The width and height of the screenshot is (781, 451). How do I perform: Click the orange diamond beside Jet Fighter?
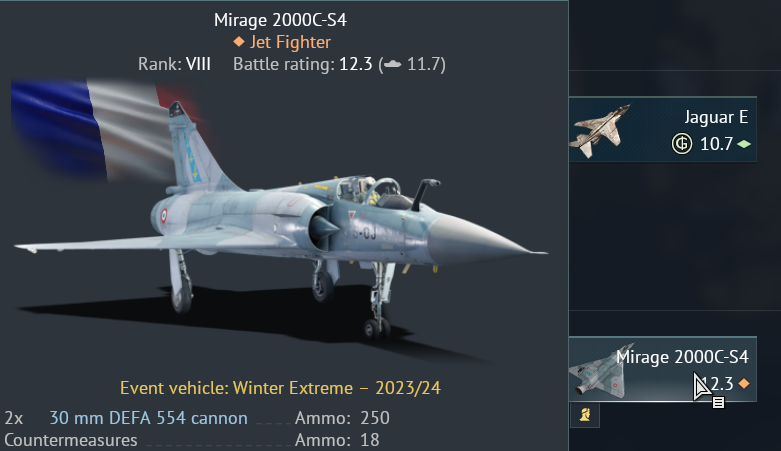pyautogui.click(x=239, y=42)
